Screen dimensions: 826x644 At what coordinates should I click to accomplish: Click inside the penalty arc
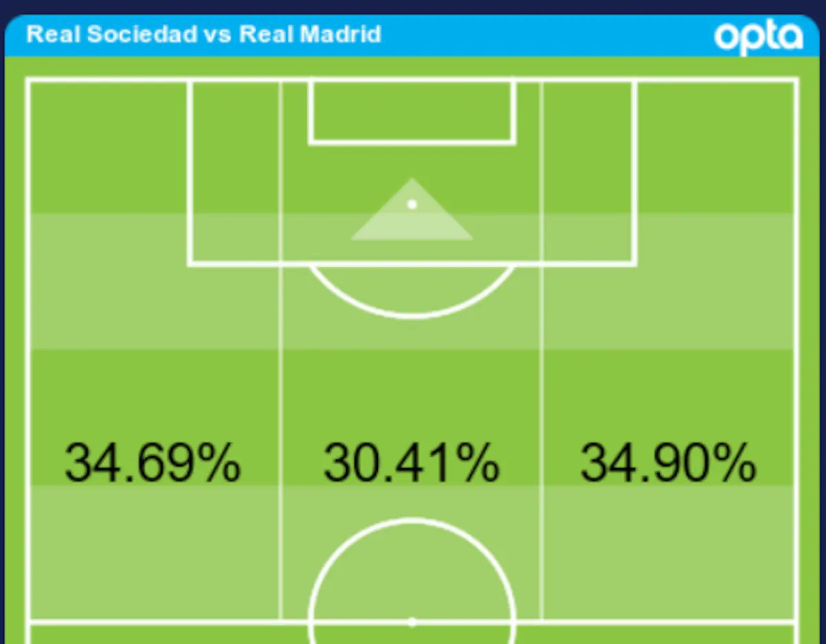412,289
